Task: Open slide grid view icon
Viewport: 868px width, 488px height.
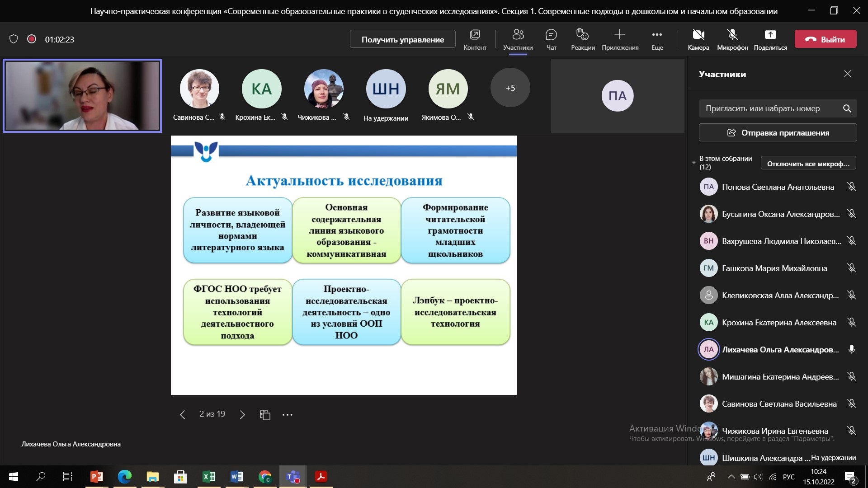Action: [265, 415]
